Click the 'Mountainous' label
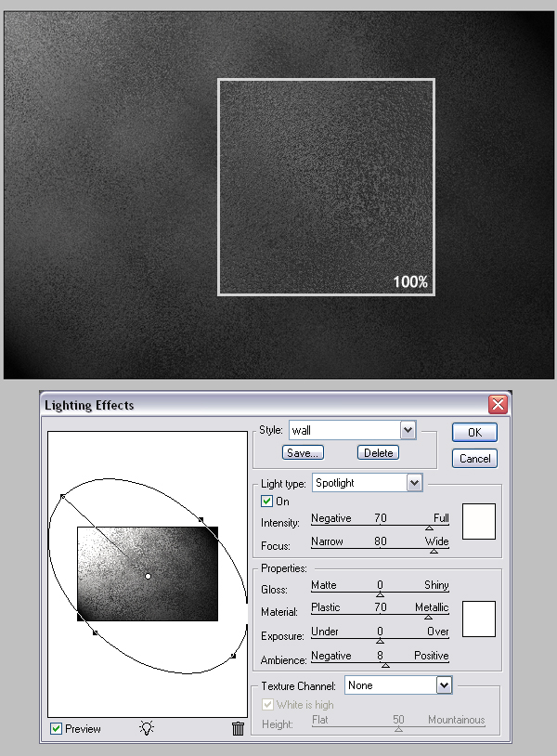The image size is (557, 756). pyautogui.click(x=457, y=720)
